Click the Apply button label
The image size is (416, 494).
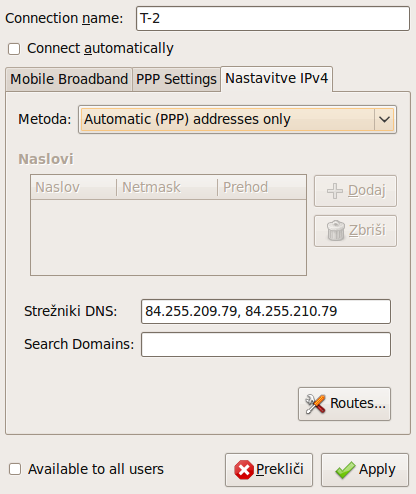(377, 469)
